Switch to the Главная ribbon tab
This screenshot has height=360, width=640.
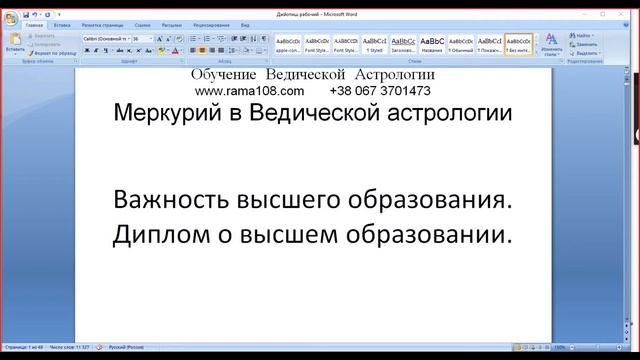coord(34,25)
